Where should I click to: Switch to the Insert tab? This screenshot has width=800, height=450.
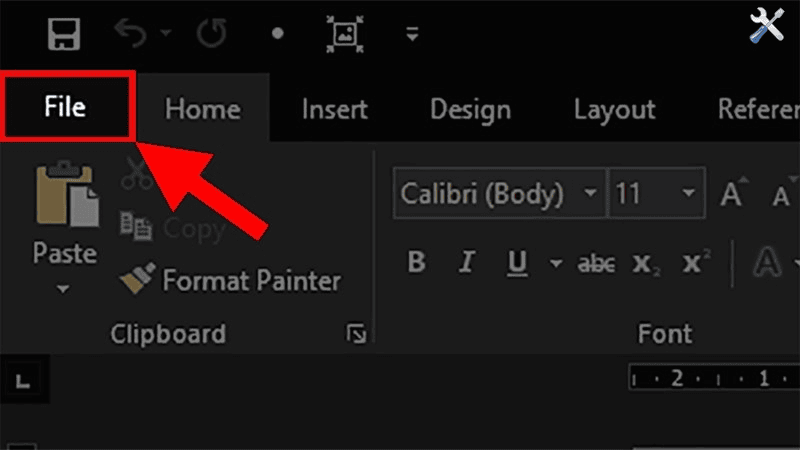[334, 109]
